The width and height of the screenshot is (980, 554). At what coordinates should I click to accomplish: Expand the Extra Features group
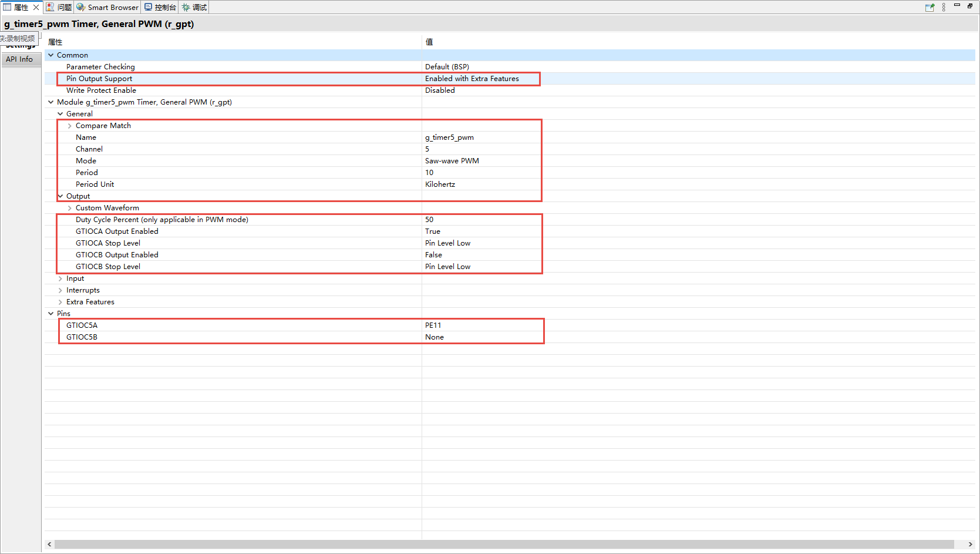[60, 302]
